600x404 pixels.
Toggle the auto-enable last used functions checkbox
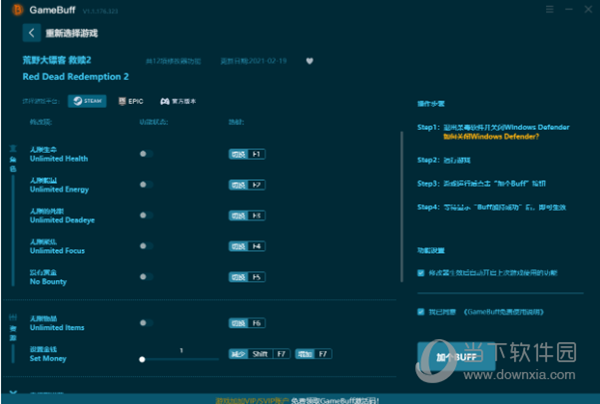tap(421, 273)
